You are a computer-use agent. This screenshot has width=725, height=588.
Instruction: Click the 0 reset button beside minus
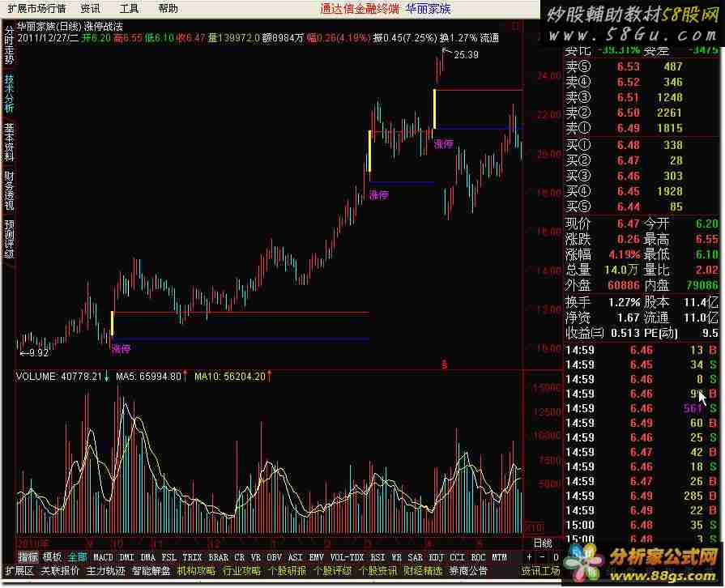coord(556,557)
